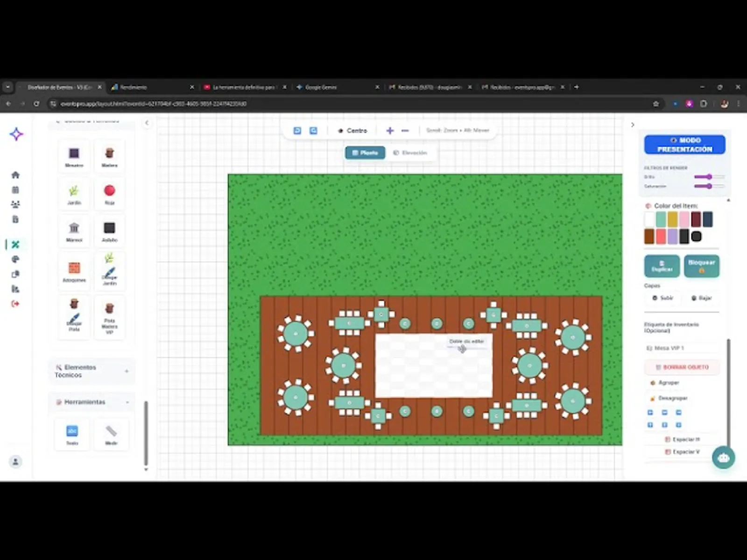Click the Modo Presentación button
747x560 pixels.
(684, 145)
